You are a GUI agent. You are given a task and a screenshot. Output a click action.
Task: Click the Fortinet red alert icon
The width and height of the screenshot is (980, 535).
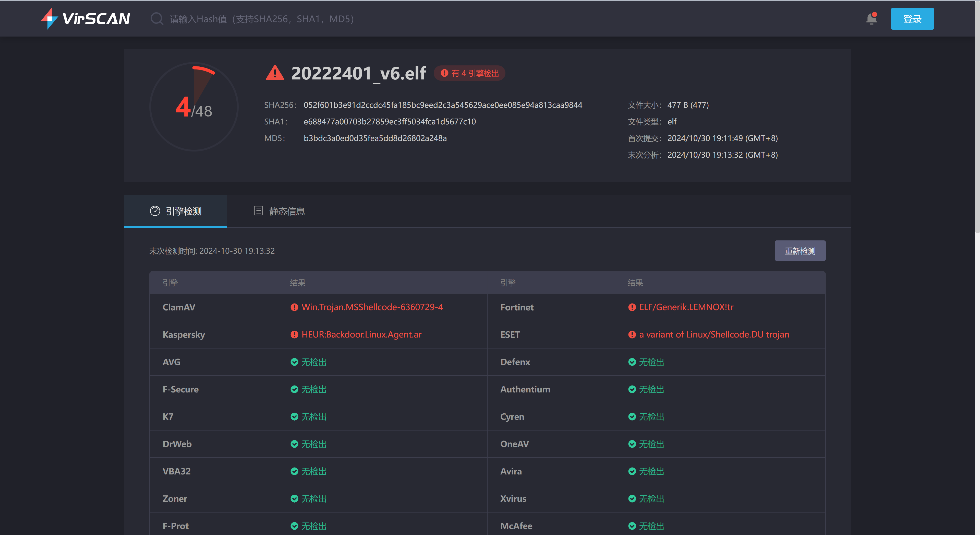632,307
